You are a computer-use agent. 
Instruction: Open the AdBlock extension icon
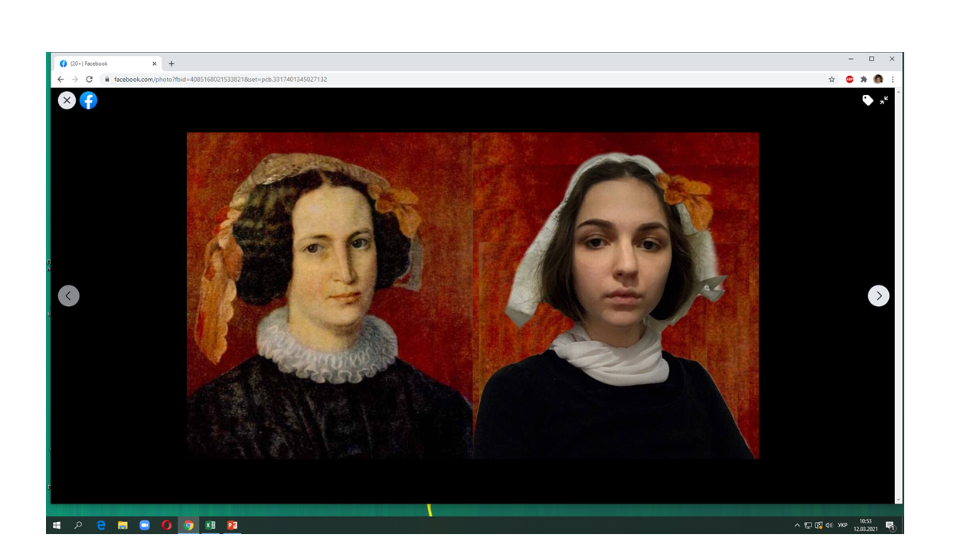coord(850,79)
